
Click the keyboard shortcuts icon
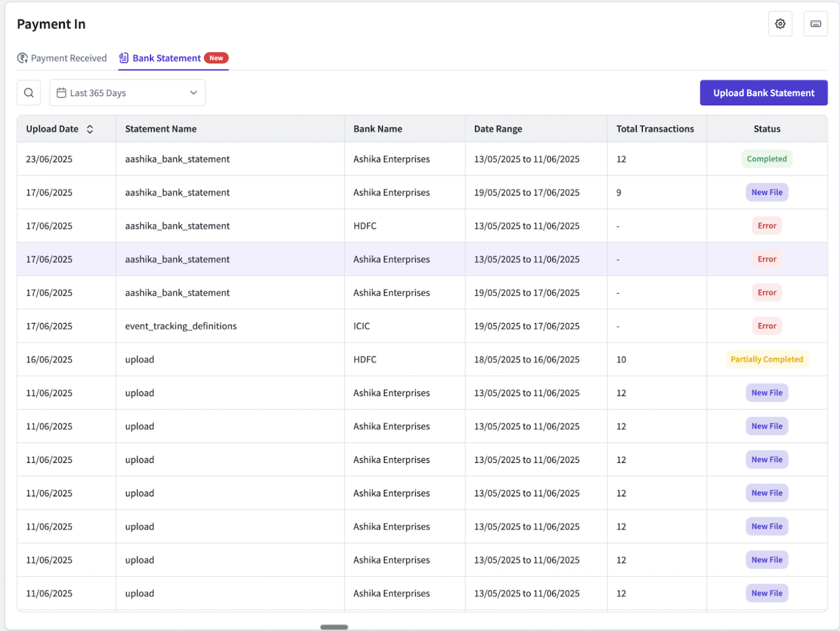coord(815,24)
